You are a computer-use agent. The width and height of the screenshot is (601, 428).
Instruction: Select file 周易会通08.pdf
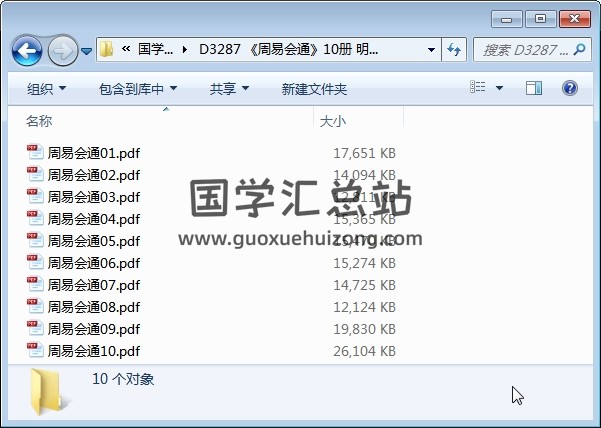pos(94,307)
